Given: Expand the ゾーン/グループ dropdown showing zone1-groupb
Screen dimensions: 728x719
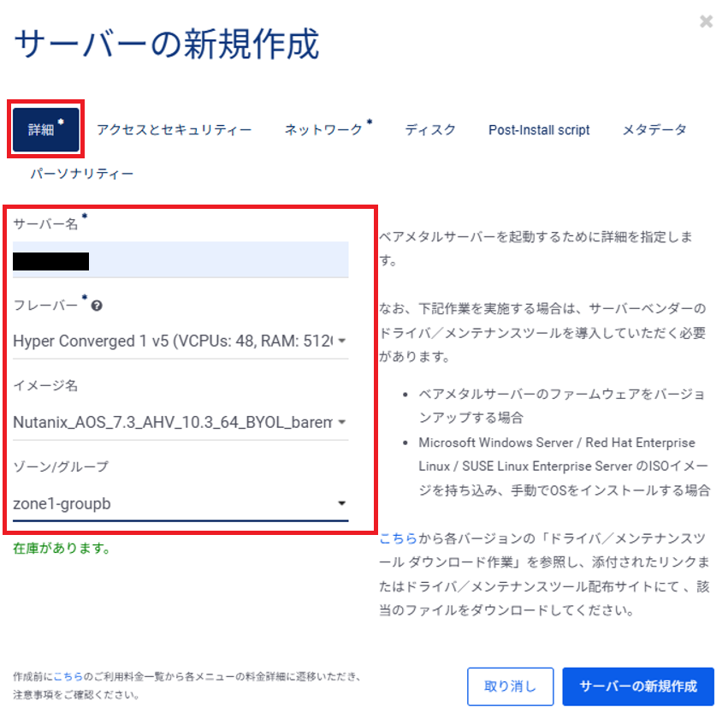Looking at the screenshot, I should [180, 503].
